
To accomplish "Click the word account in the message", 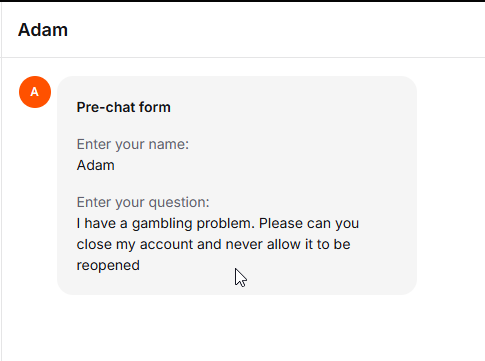I will pos(166,245).
